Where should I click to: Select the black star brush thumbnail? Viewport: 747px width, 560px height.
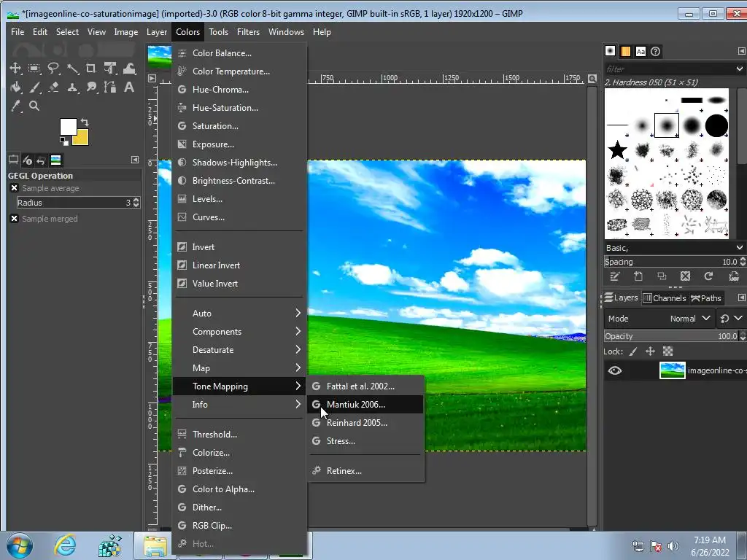[x=617, y=150]
